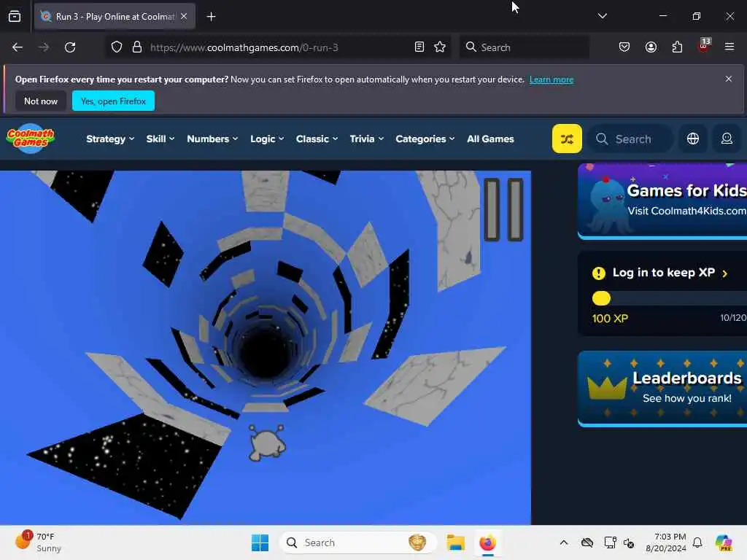Expand the Logic menu
This screenshot has width=747, height=560.
click(x=267, y=139)
